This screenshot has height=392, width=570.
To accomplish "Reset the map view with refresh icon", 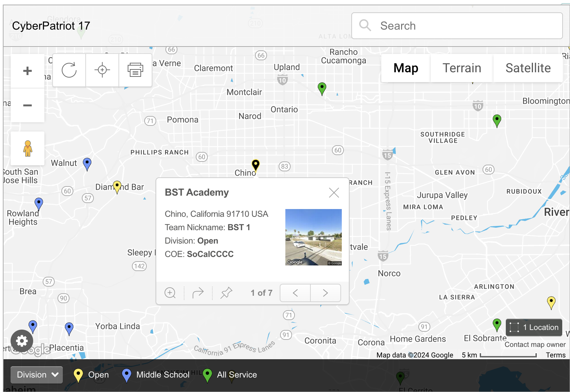I will tap(69, 70).
